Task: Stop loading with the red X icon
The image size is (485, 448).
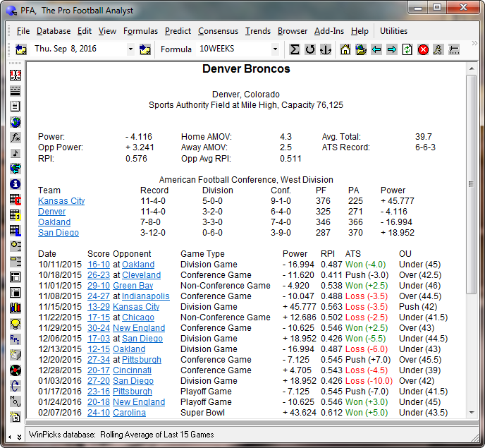Action: (x=423, y=49)
